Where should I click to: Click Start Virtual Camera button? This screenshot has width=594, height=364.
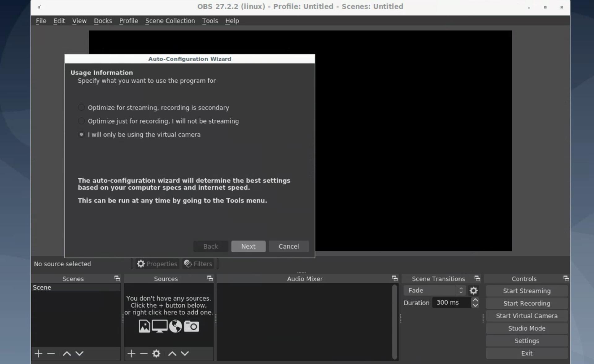click(x=527, y=316)
